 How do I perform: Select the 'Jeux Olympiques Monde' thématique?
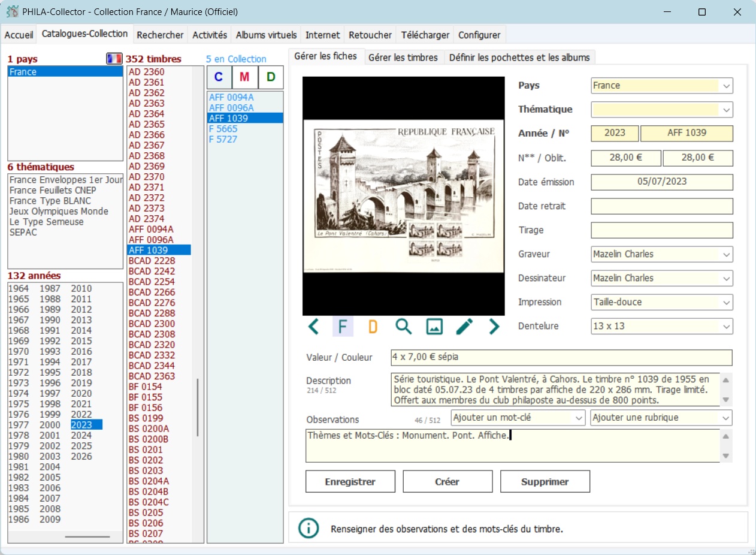tap(59, 211)
